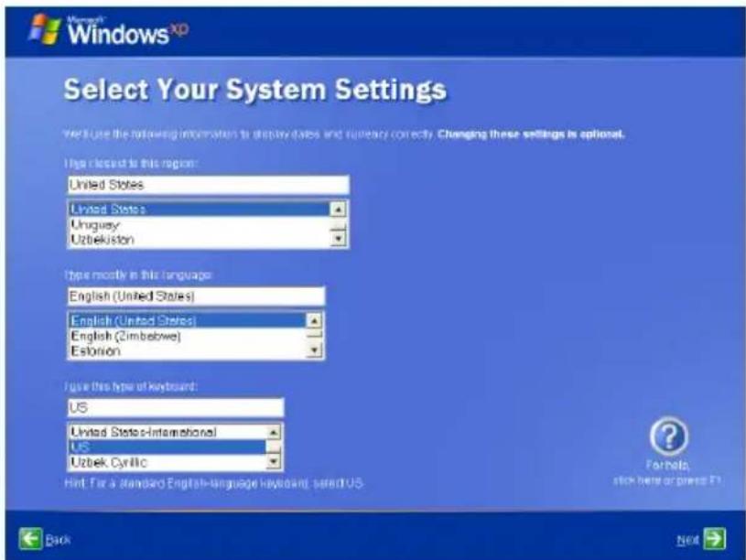Select Estonian in the language list

tap(188, 351)
